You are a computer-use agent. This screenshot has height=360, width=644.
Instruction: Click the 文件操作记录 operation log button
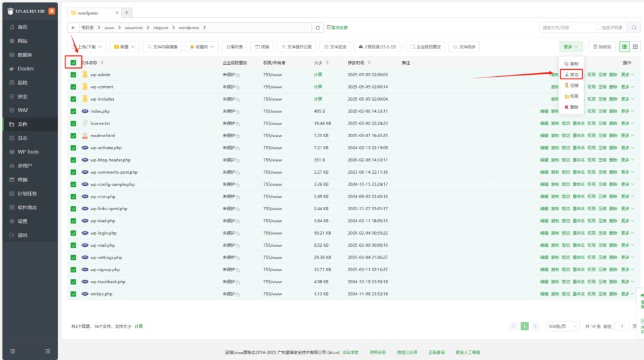(297, 47)
